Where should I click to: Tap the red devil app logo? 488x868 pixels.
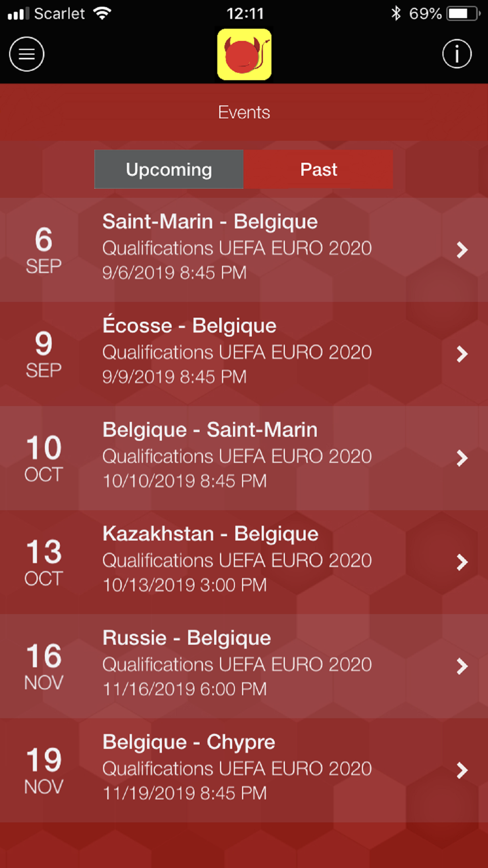[244, 54]
